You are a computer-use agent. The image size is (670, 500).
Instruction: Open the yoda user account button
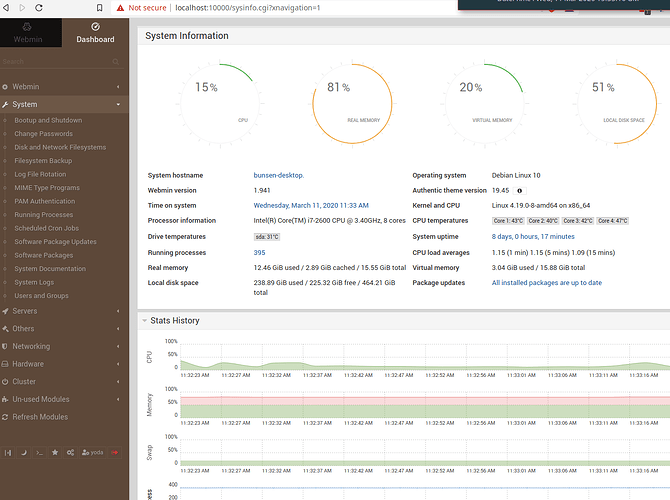click(x=92, y=453)
